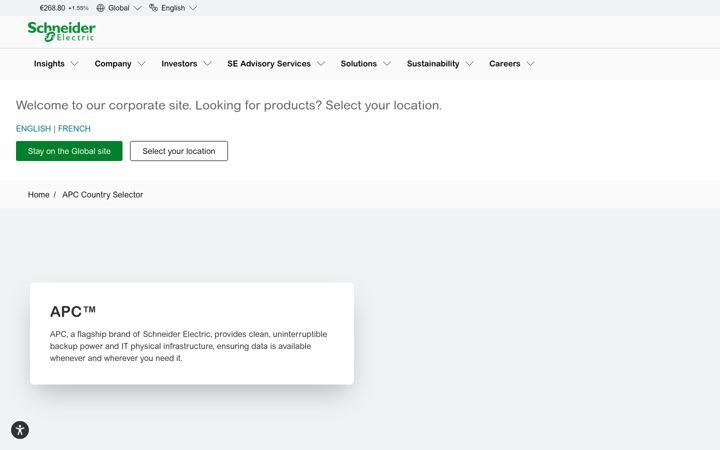This screenshot has width=720, height=450.
Task: Click the translate icon beside English
Action: point(153,8)
